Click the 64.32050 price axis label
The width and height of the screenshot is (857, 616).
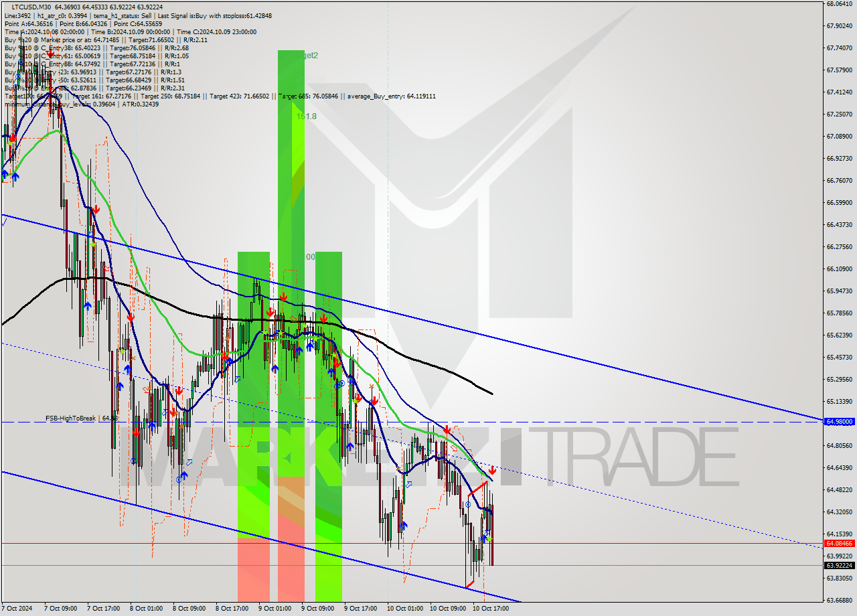[x=840, y=512]
